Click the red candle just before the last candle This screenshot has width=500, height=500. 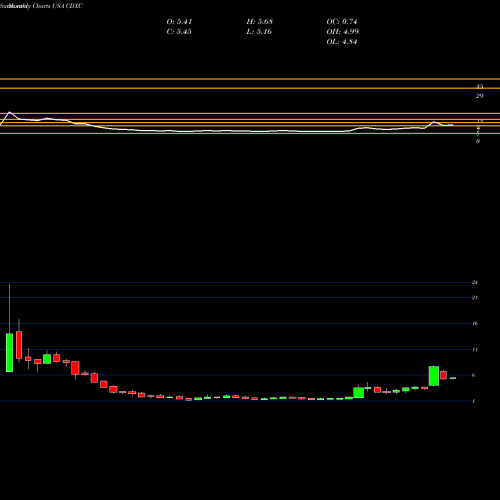click(x=443, y=375)
